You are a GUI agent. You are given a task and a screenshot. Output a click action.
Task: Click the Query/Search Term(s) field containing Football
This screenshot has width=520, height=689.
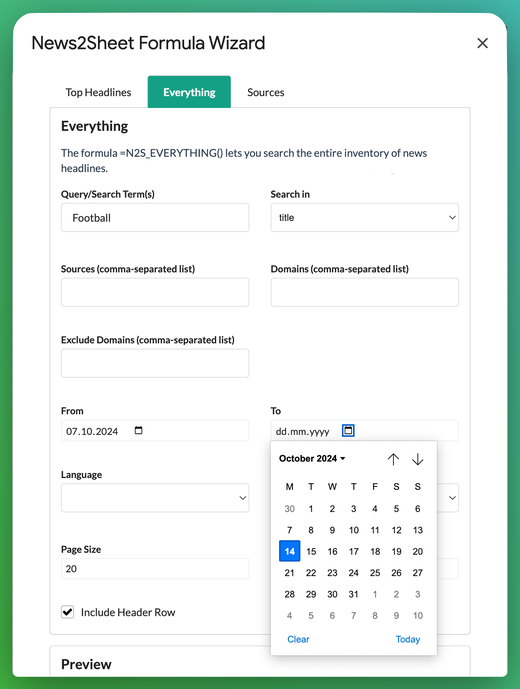(x=155, y=218)
